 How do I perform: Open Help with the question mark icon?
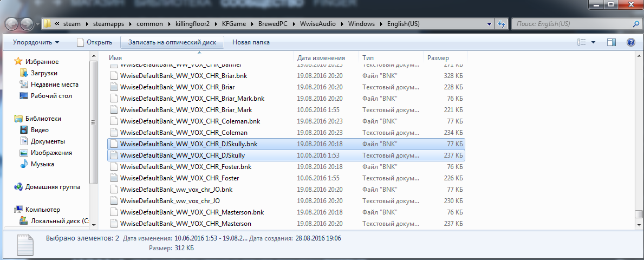(x=631, y=42)
